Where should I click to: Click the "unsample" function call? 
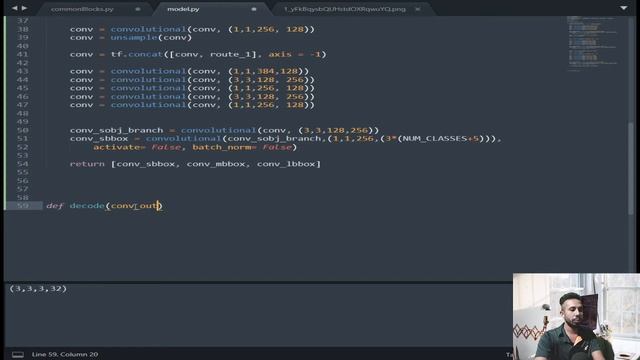point(134,38)
